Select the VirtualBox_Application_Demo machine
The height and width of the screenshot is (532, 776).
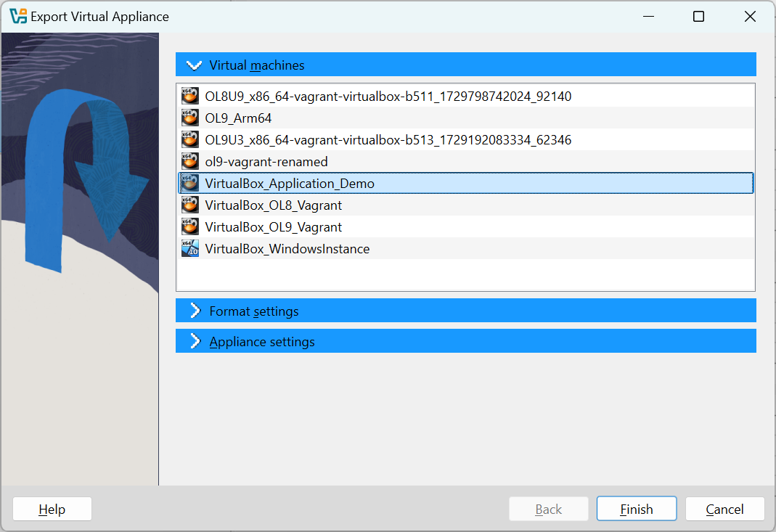465,183
